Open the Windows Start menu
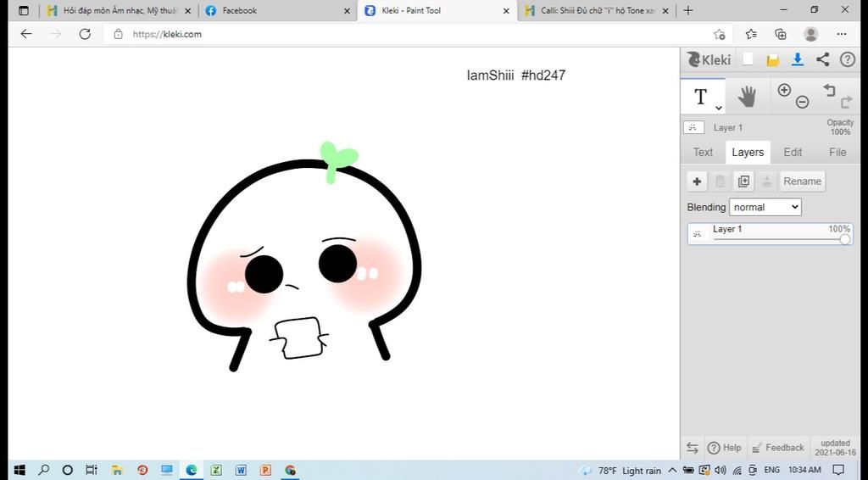The height and width of the screenshot is (480, 868). (19, 470)
